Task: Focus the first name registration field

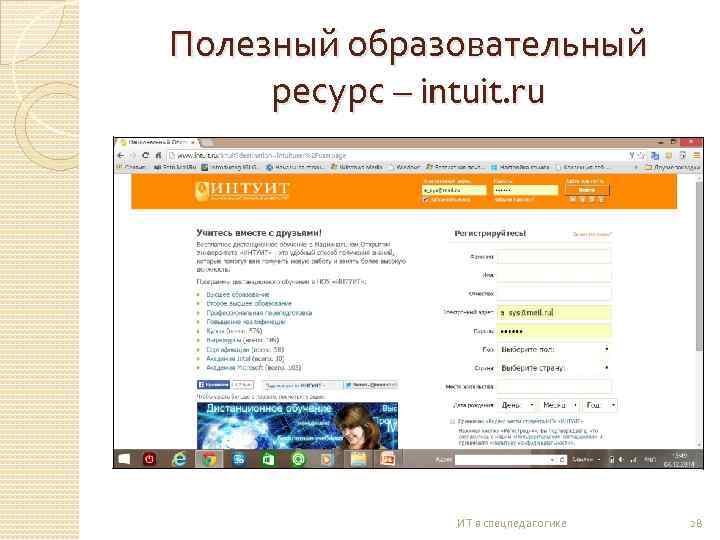Action: pyautogui.click(x=554, y=275)
